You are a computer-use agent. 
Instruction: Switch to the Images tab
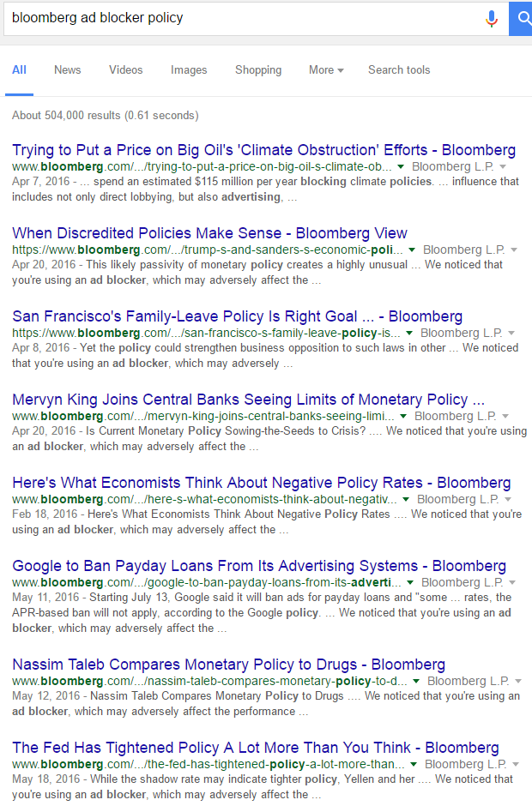tap(189, 70)
